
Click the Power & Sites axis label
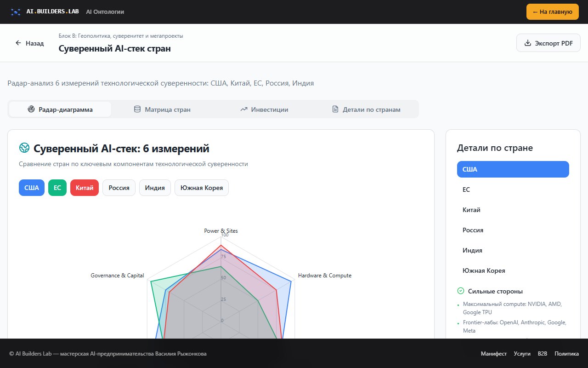pyautogui.click(x=221, y=231)
